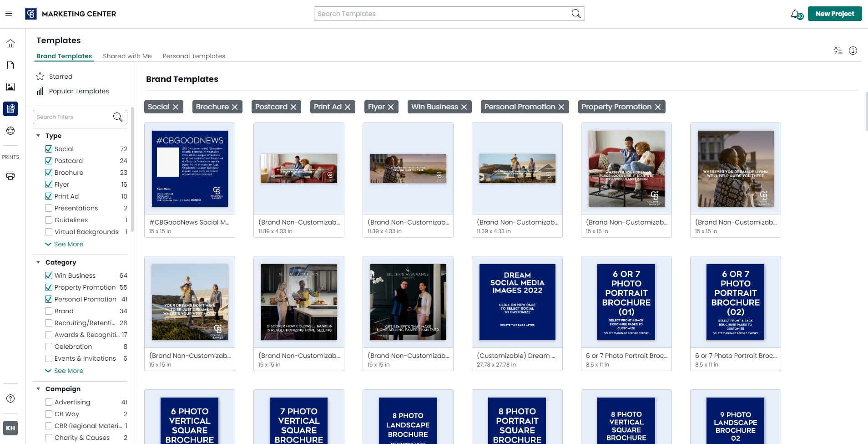Check the Brand category checkbox

49,311
